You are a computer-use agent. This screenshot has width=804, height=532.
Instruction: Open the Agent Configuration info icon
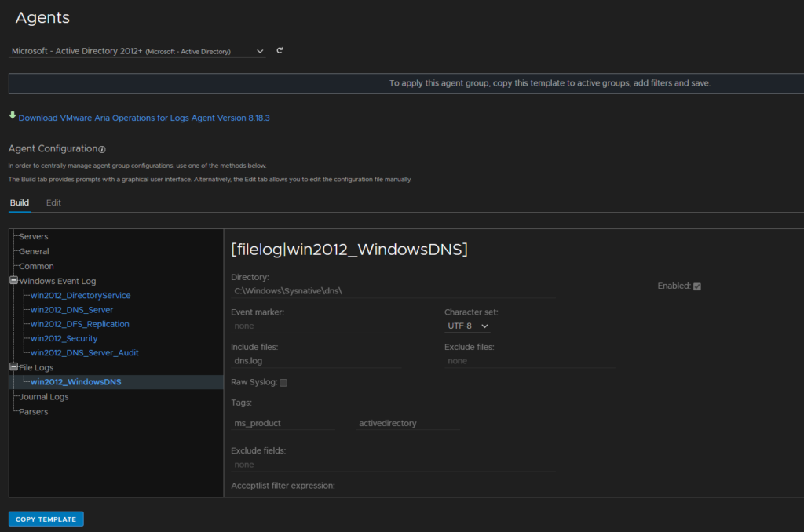tap(102, 149)
